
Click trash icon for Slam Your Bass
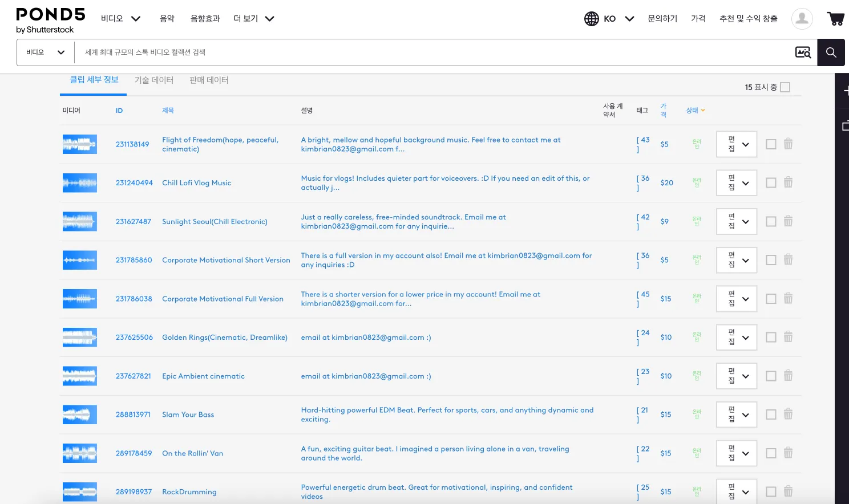pyautogui.click(x=788, y=414)
